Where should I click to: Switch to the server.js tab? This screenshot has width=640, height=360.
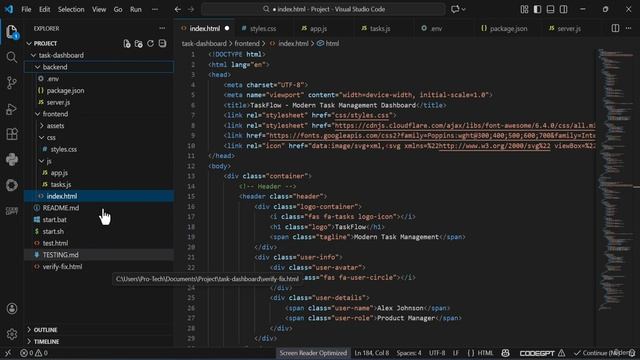coord(569,28)
